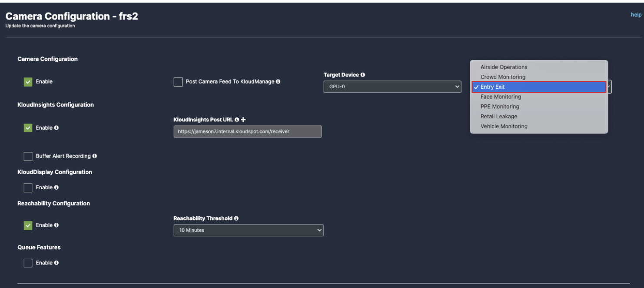Select Face Monitoring option
The width and height of the screenshot is (644, 288).
[539, 97]
